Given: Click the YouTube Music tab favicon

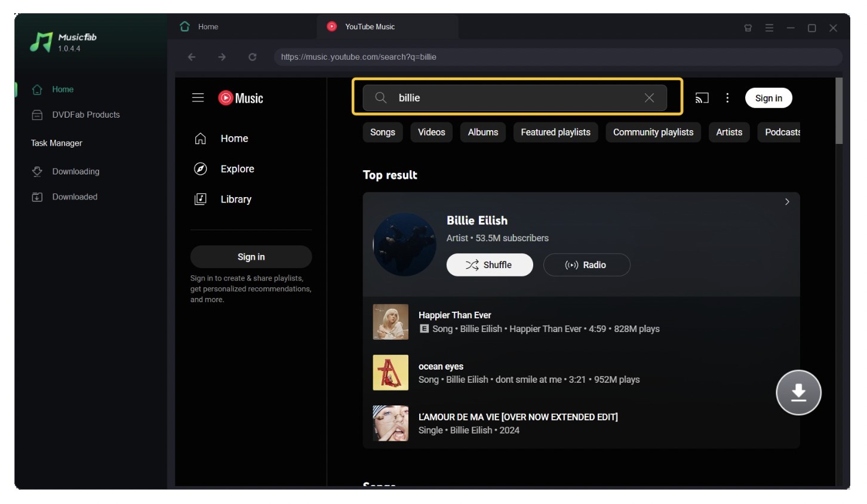Looking at the screenshot, I should pos(332,26).
